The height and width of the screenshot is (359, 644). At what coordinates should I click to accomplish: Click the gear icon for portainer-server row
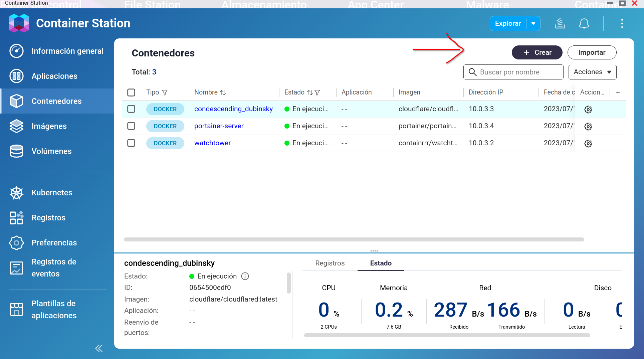[588, 127]
